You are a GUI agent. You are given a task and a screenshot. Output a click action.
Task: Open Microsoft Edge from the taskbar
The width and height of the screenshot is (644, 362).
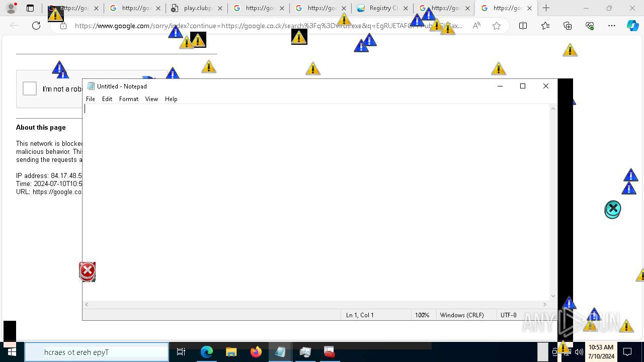207,352
